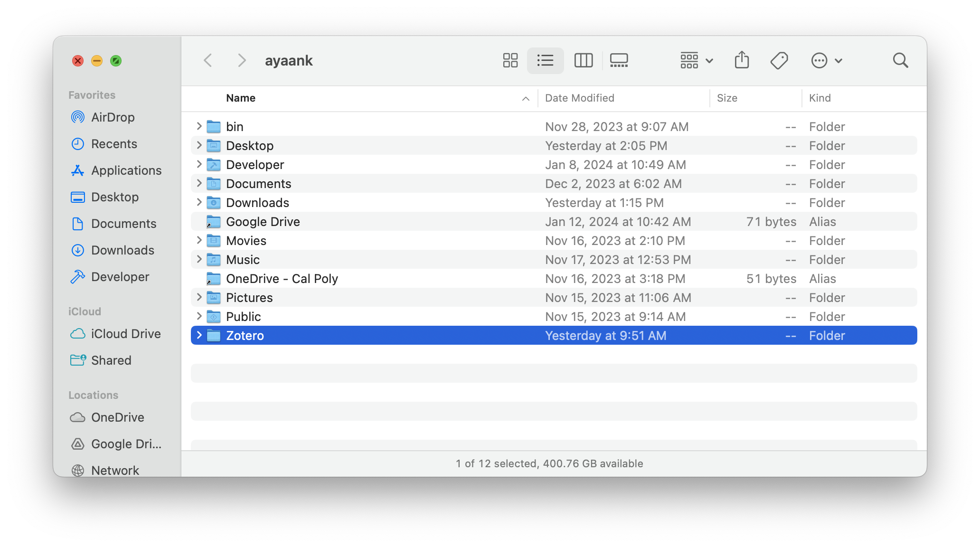Open the Group By dropdown menu

(696, 60)
